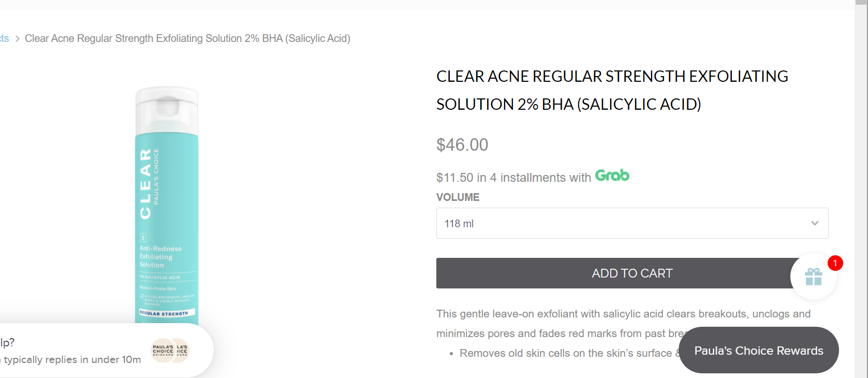
Task: Click the Clear Acne breadcrumb page title
Action: [187, 39]
